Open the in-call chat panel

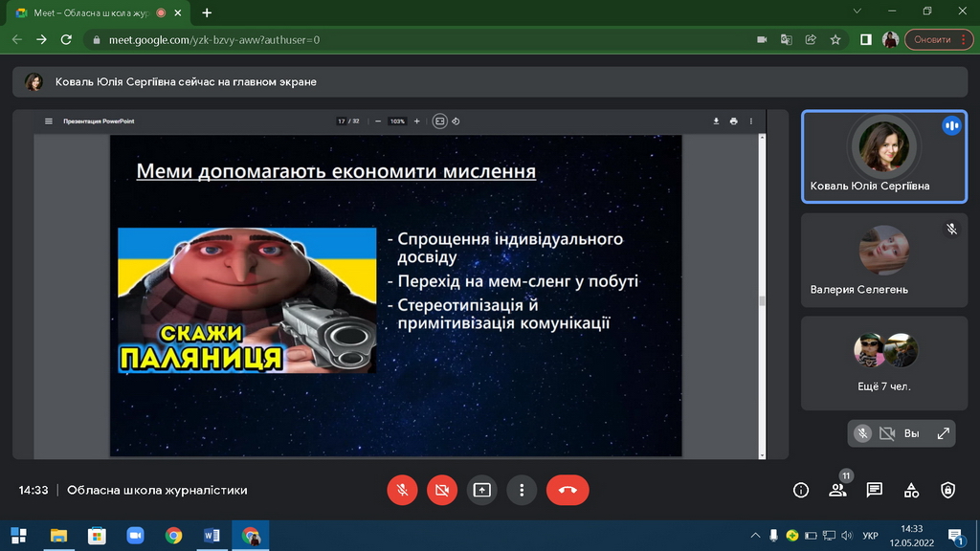click(875, 491)
